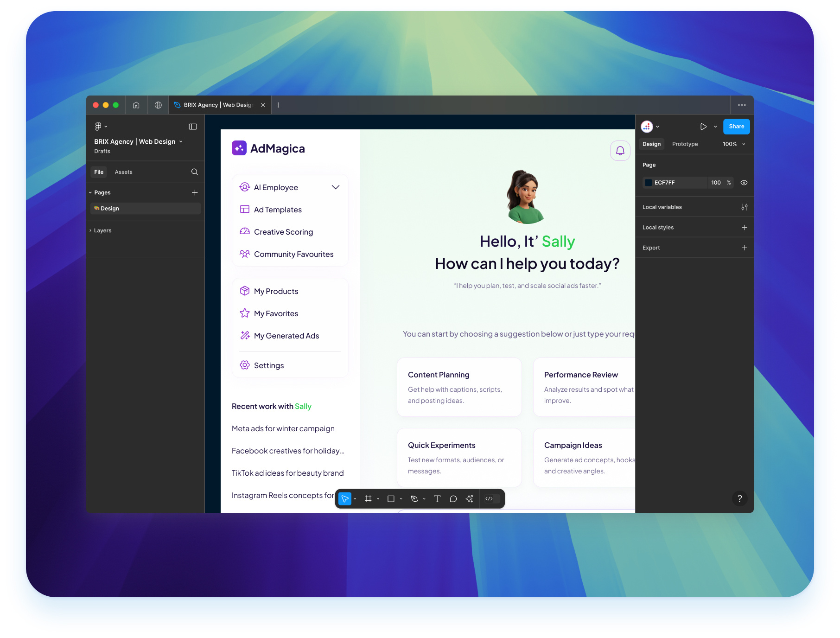This screenshot has height=638, width=840.
Task: Open a new tab with plus
Action: point(278,105)
